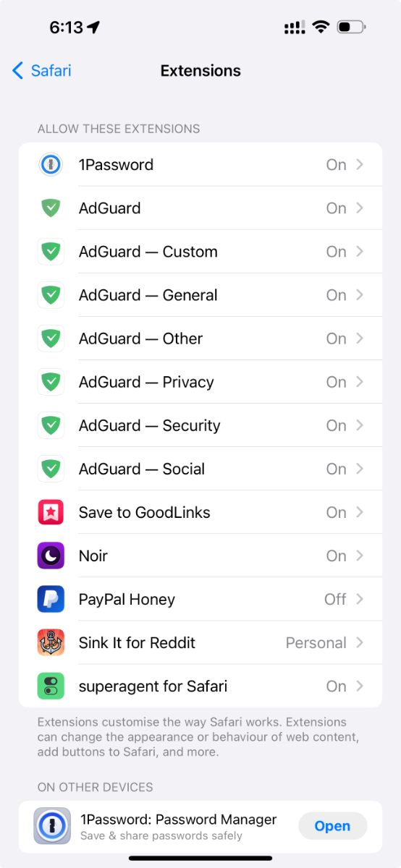Viewport: 401px width, 868px height.
Task: Tap the Sink It for Reddit anchor icon
Action: 51,642
